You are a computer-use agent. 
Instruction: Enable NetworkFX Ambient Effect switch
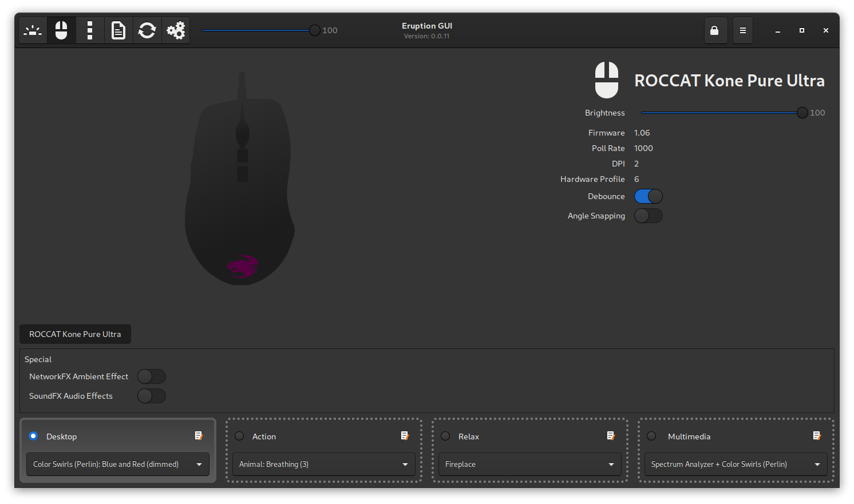(x=152, y=376)
